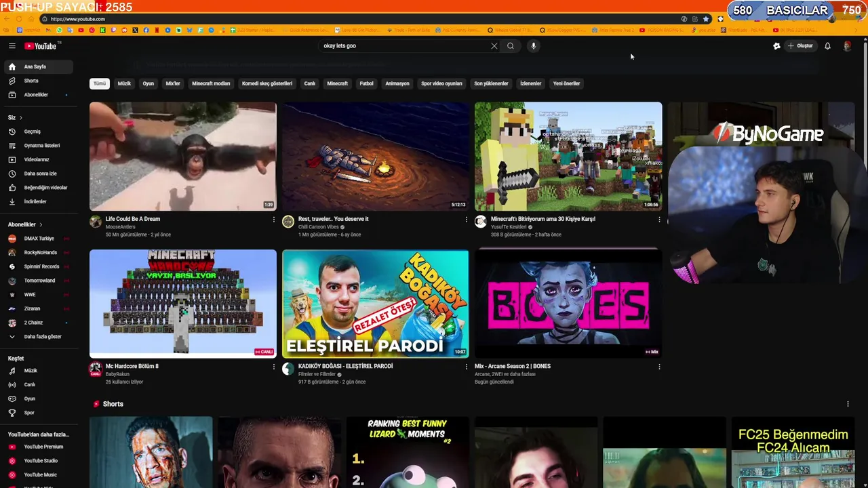
Task: Click the YouTube logo
Action: 42,46
